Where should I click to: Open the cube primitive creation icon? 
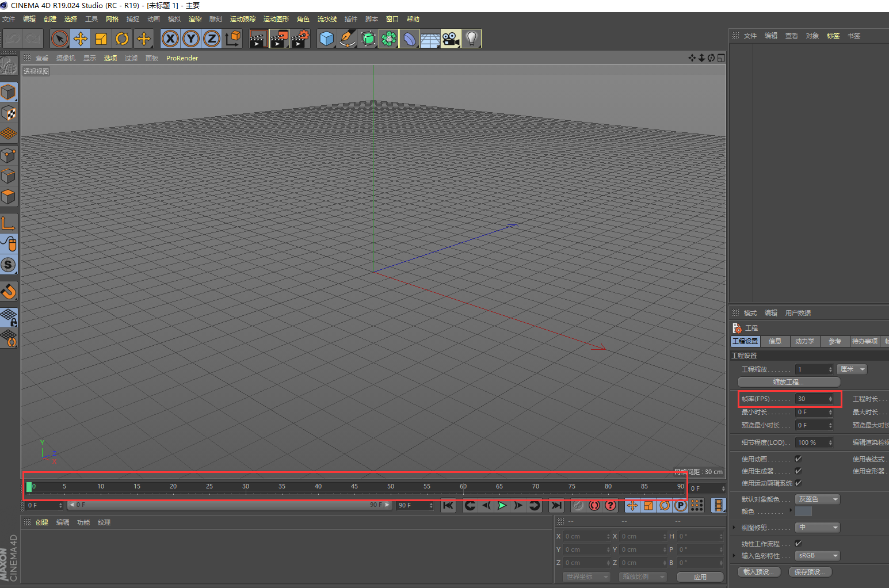326,38
